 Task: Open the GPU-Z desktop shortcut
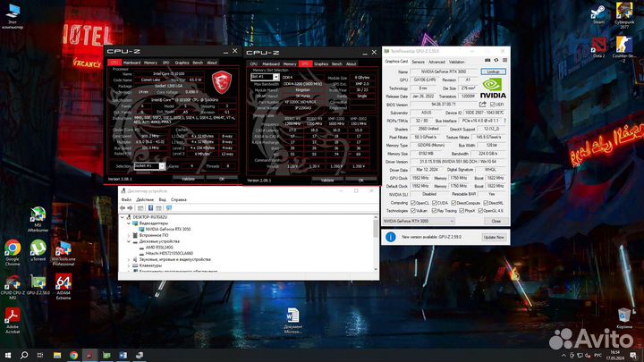pyautogui.click(x=38, y=285)
